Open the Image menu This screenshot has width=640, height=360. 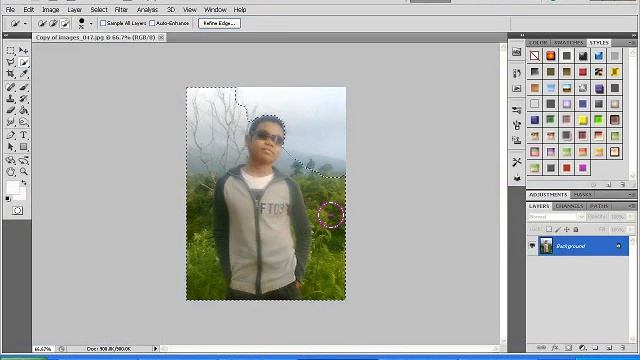(51, 9)
